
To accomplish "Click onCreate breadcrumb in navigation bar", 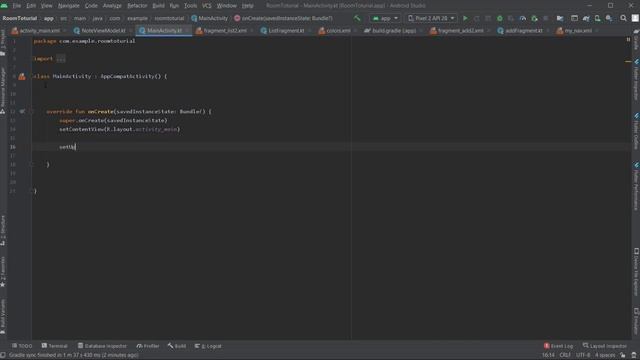I will click(283, 18).
